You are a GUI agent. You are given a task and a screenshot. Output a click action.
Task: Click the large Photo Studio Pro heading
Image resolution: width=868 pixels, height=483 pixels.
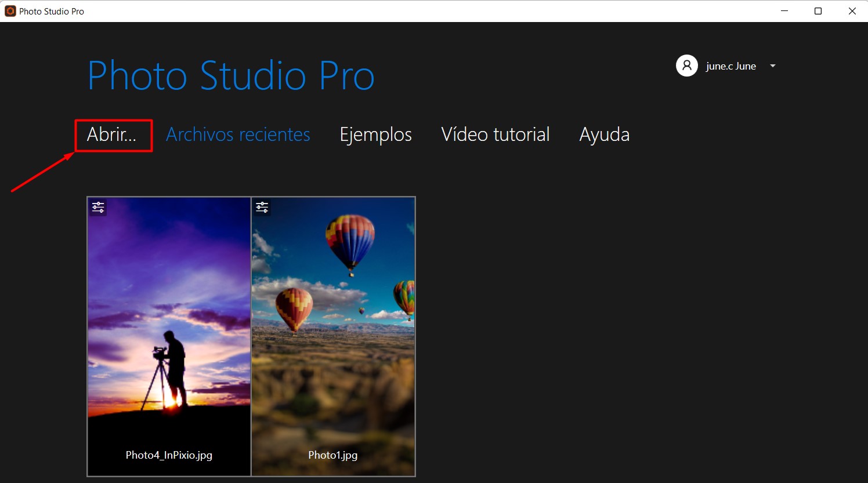pos(231,76)
